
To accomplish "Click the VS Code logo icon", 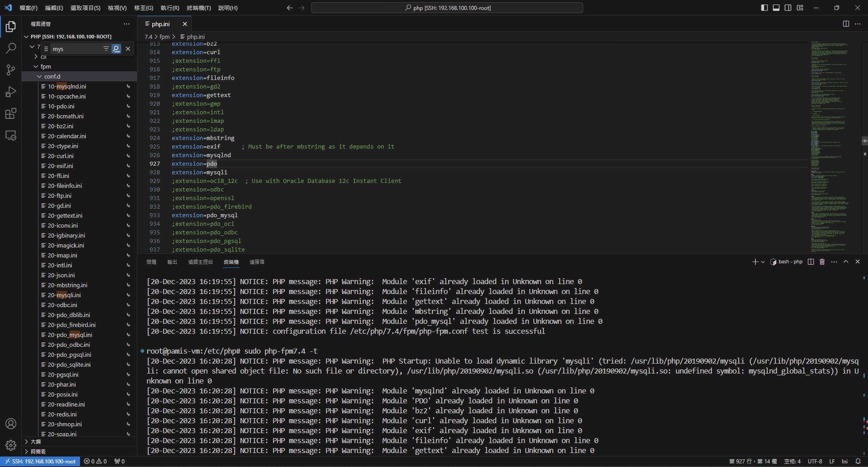I will click(8, 8).
